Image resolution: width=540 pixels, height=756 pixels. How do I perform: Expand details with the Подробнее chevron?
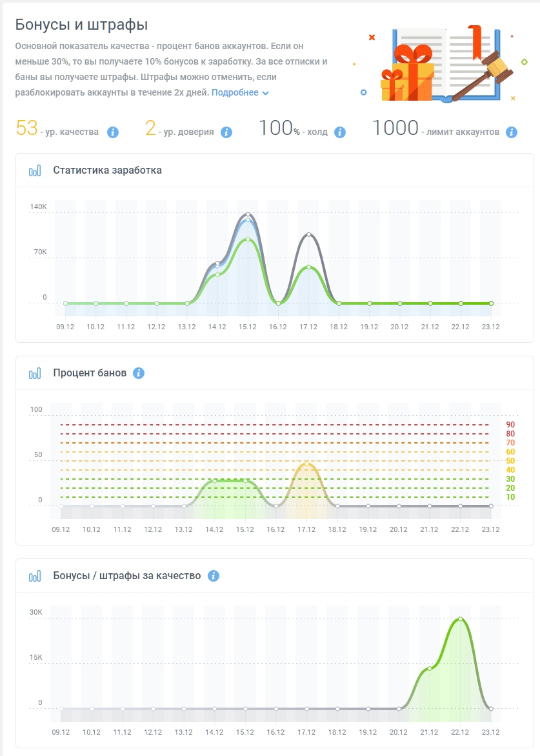(x=265, y=93)
